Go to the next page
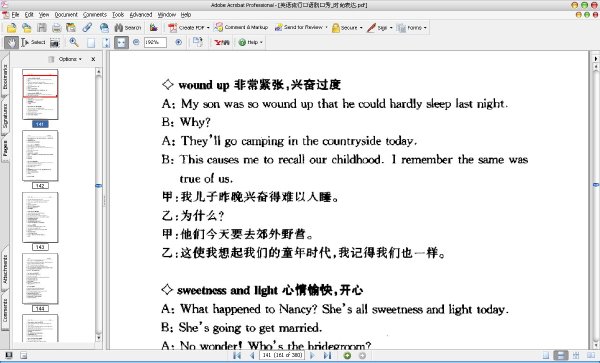Screen dimensions: 600x363 coord(312,356)
